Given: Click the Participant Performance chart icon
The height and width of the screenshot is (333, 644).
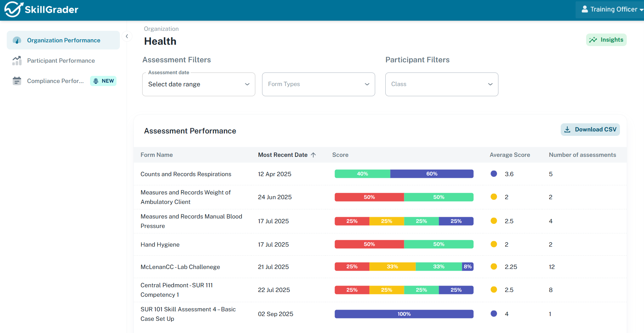Looking at the screenshot, I should 17,60.
